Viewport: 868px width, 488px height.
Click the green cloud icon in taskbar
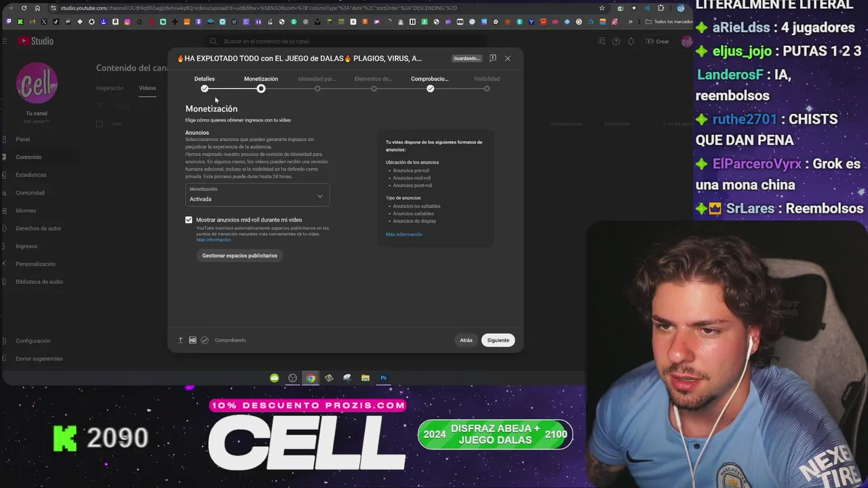tap(274, 378)
